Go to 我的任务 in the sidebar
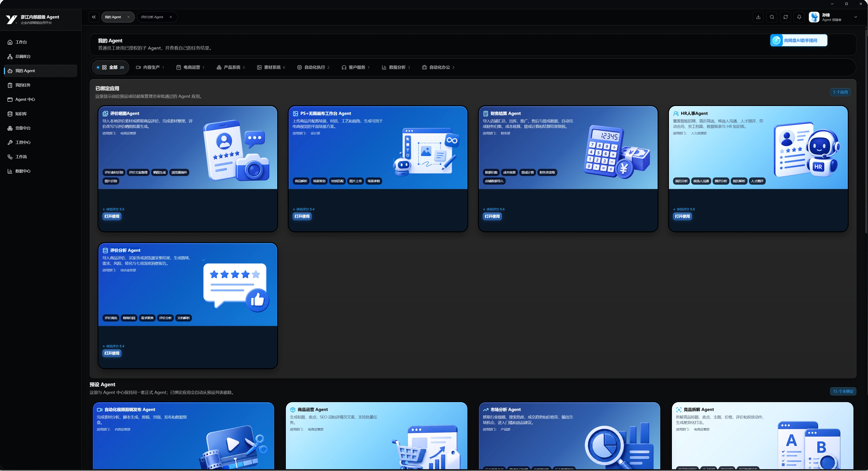Viewport: 868px width, 471px height. (x=40, y=85)
